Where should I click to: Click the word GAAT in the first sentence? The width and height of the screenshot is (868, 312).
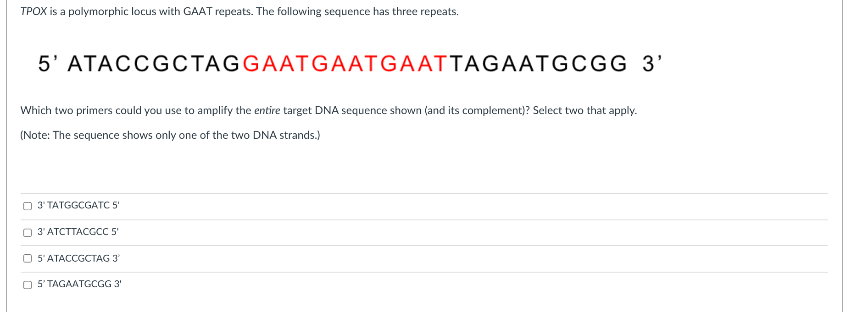click(x=197, y=11)
